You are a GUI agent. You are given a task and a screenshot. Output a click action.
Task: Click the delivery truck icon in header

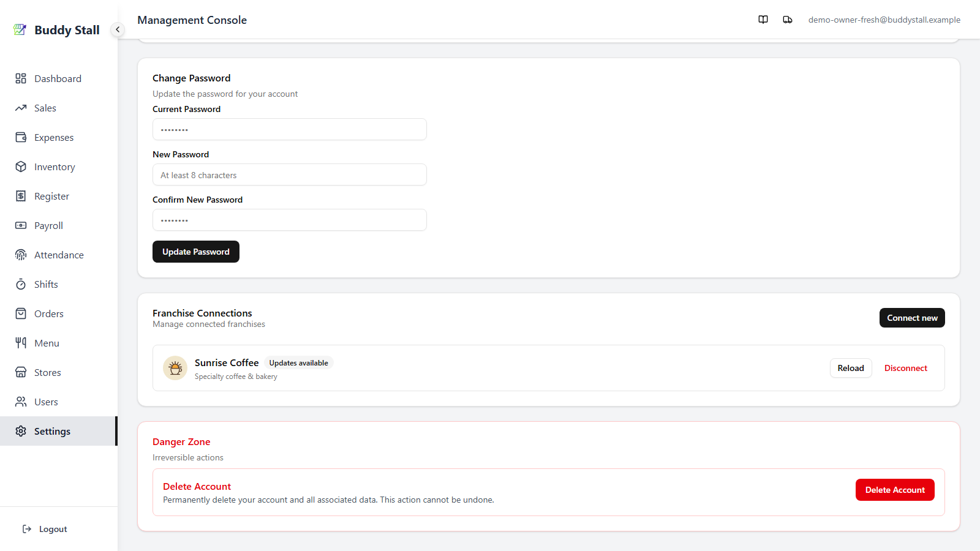point(788,20)
